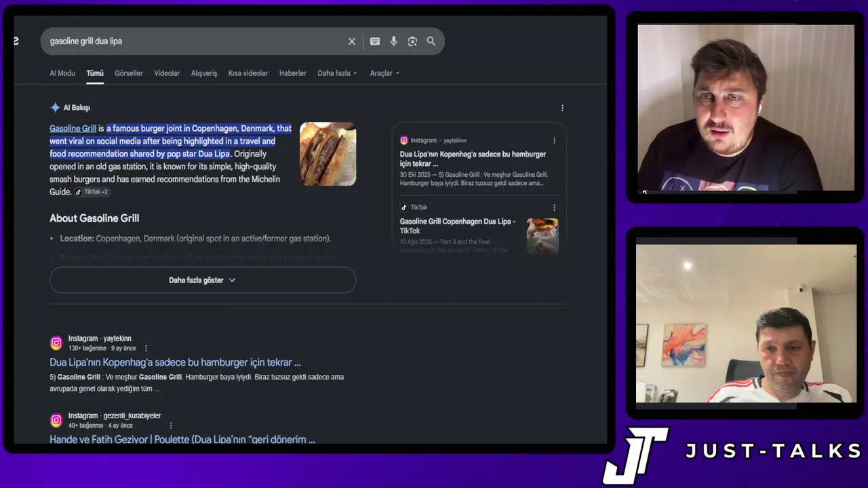Click the '130+ beğenme · 9 ay önce' text
Screen dimensions: 868x488
click(102, 348)
